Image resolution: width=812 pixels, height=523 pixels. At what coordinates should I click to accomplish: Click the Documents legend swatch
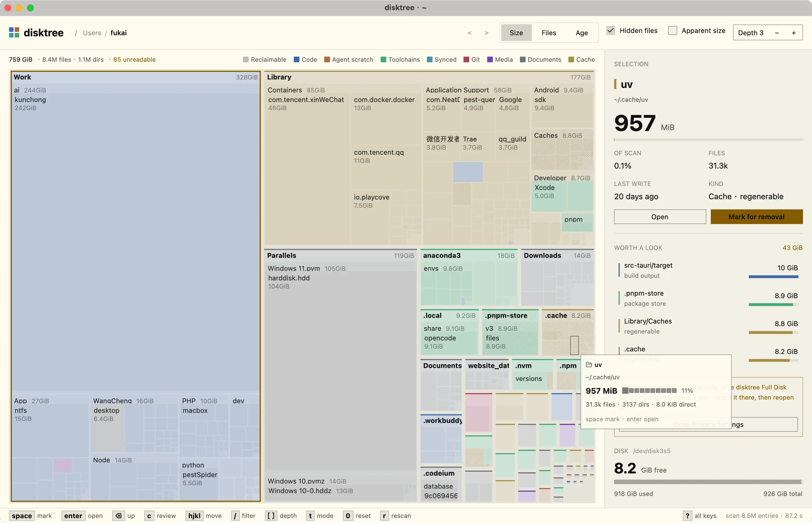coord(523,60)
